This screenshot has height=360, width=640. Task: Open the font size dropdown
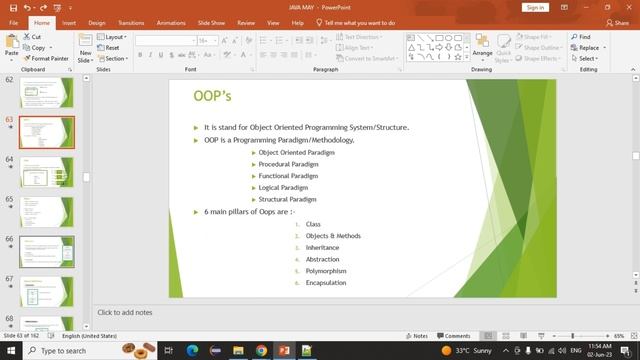[x=215, y=40]
